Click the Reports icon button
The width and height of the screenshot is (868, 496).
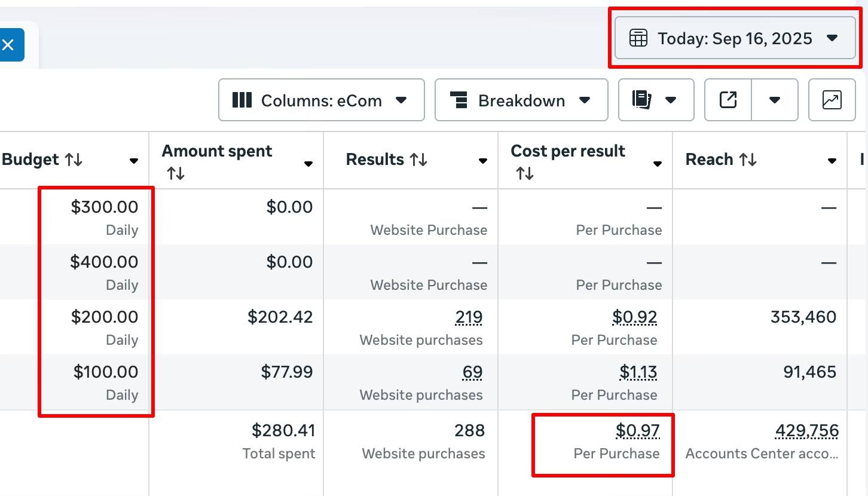(x=655, y=100)
